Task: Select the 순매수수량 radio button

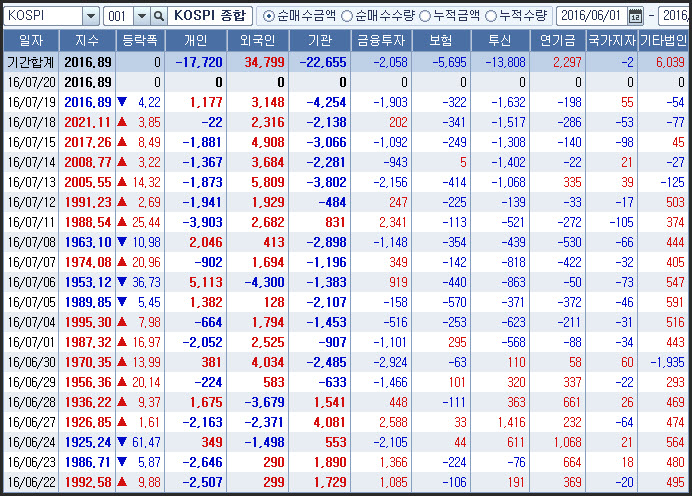Action: 347,16
